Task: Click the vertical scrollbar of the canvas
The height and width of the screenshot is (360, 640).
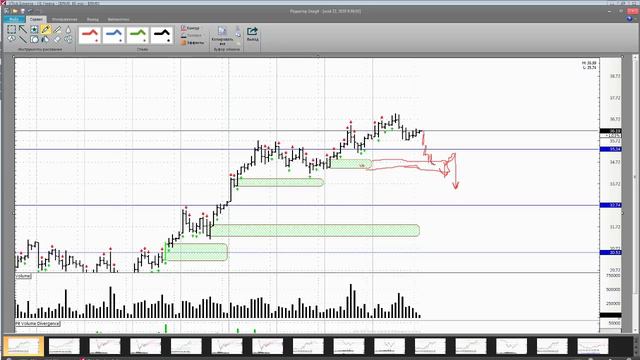Action: pos(635,176)
